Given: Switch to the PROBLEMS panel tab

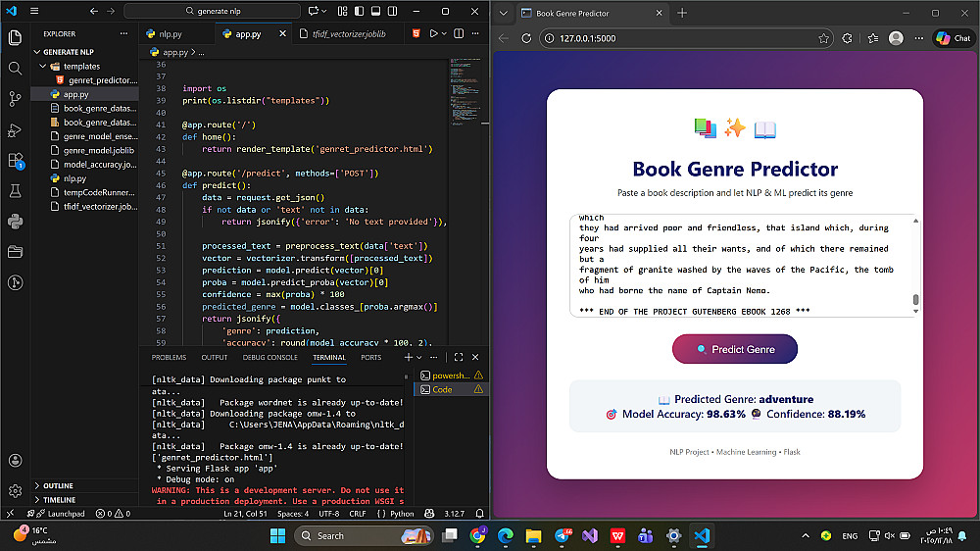Looking at the screenshot, I should pos(169,357).
